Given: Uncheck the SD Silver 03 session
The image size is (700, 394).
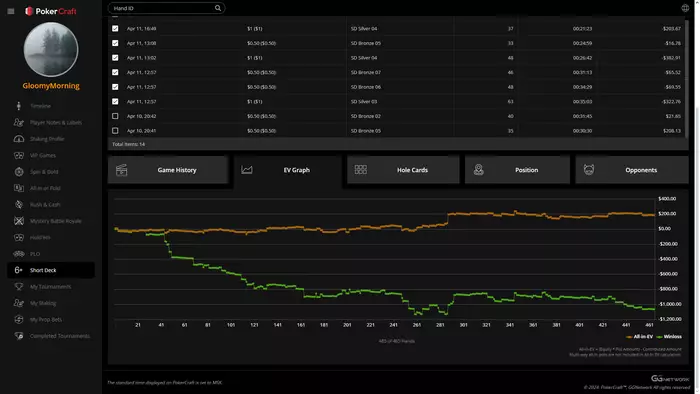Looking at the screenshot, I should 115,101.
